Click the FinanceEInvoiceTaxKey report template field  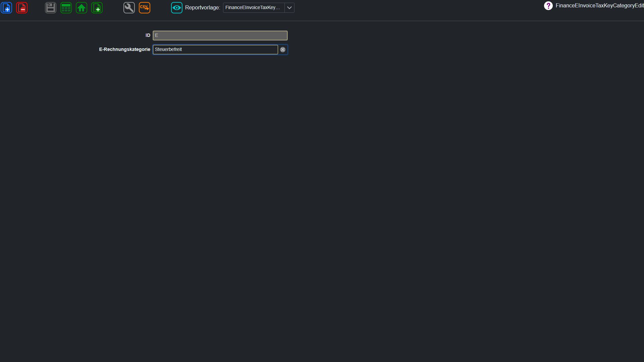254,8
